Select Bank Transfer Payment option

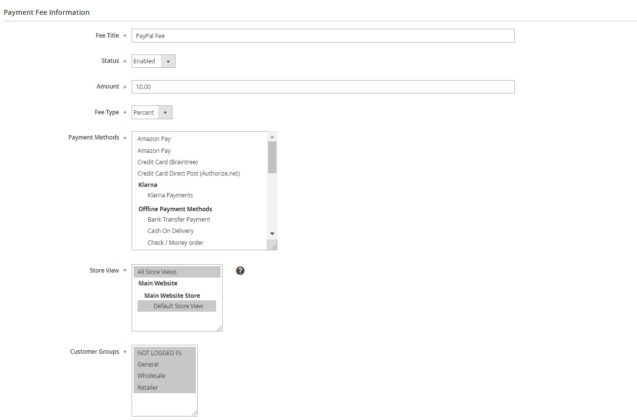click(179, 219)
